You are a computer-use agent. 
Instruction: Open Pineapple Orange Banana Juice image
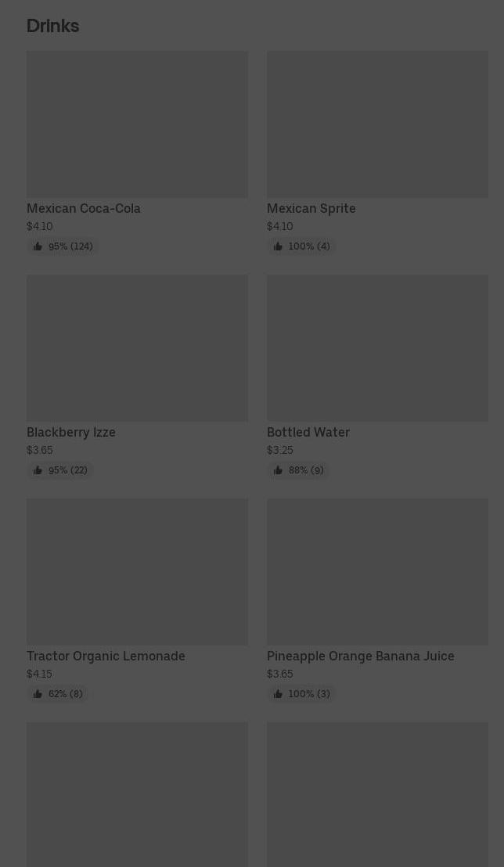pos(377,572)
